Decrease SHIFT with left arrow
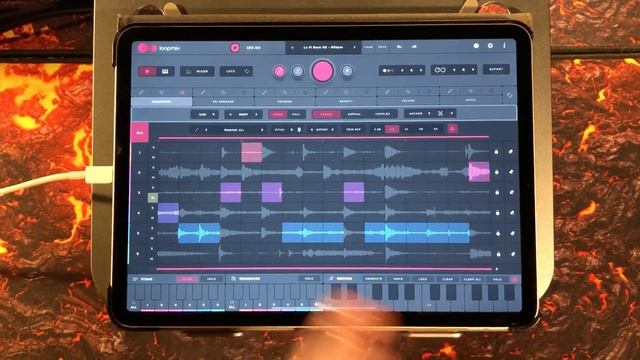Screen dimensions: 640x360 click(230, 115)
